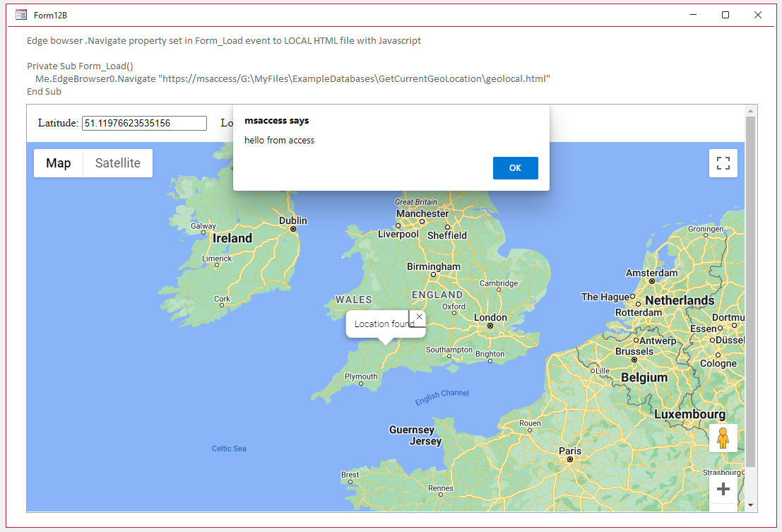
Task: Click OK in the msaccess says dialog
Action: coord(515,168)
